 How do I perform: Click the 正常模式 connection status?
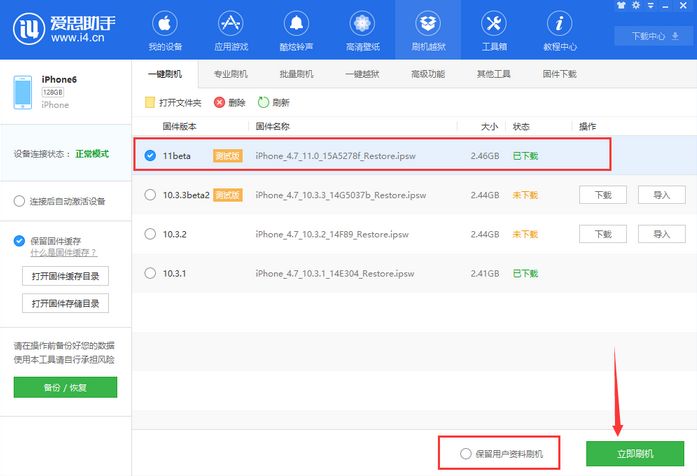click(92, 154)
